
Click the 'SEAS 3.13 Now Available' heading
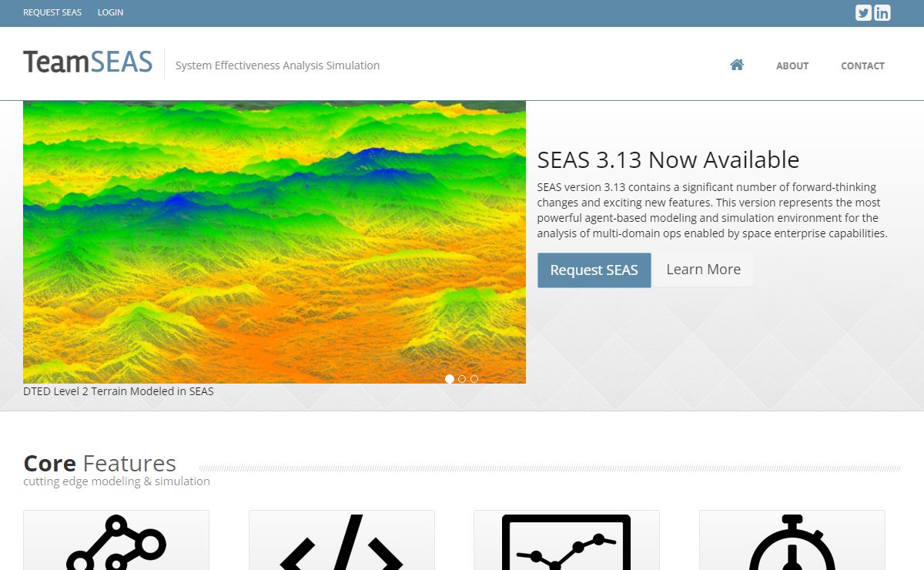pyautogui.click(x=668, y=159)
